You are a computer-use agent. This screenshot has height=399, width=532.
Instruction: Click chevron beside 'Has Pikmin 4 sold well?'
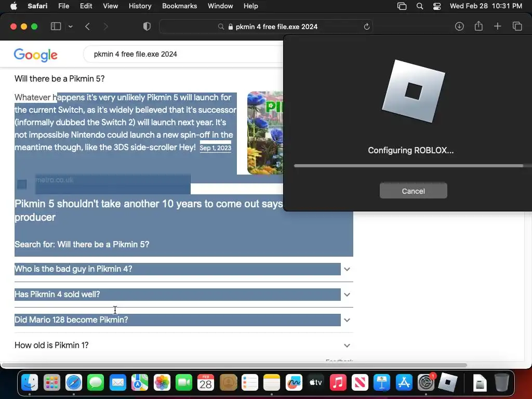coord(347,295)
